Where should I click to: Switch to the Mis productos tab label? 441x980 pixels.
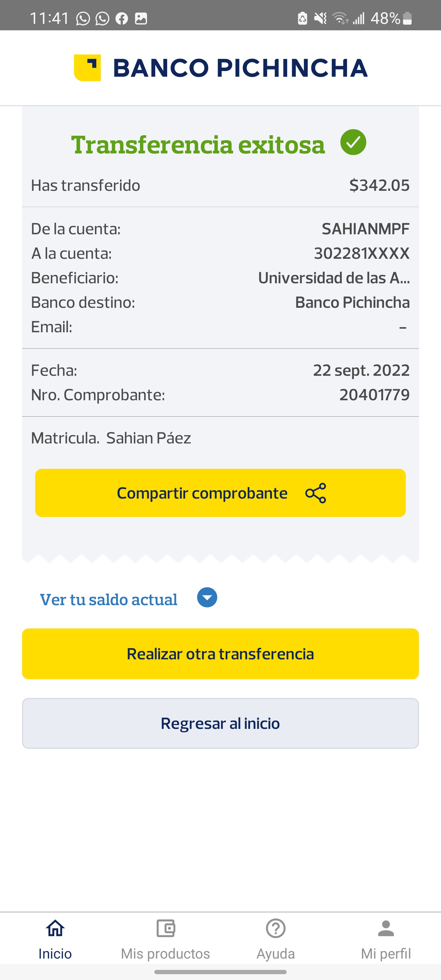165,954
